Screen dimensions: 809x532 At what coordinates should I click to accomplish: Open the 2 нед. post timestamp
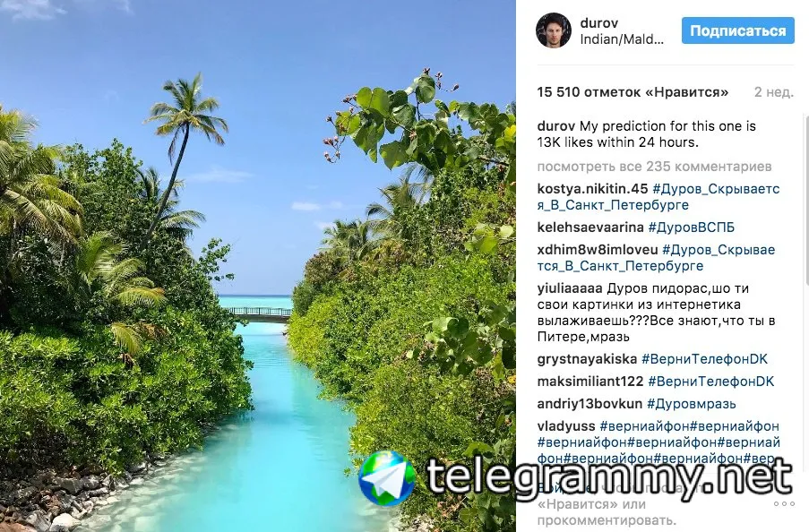[x=774, y=92]
